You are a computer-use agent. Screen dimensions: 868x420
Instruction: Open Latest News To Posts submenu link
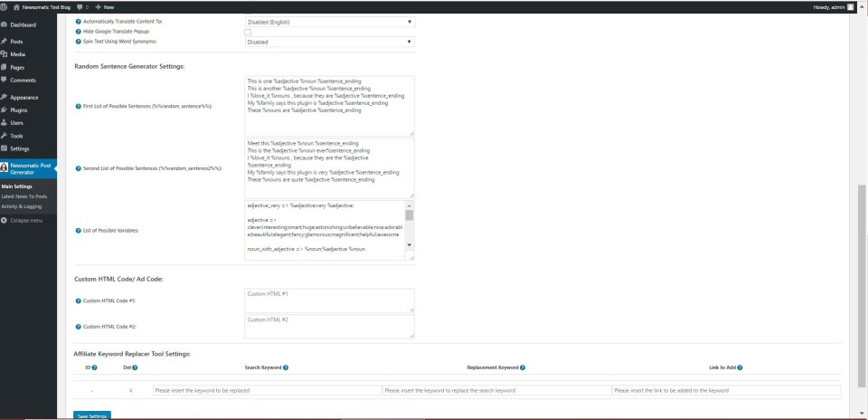point(24,196)
